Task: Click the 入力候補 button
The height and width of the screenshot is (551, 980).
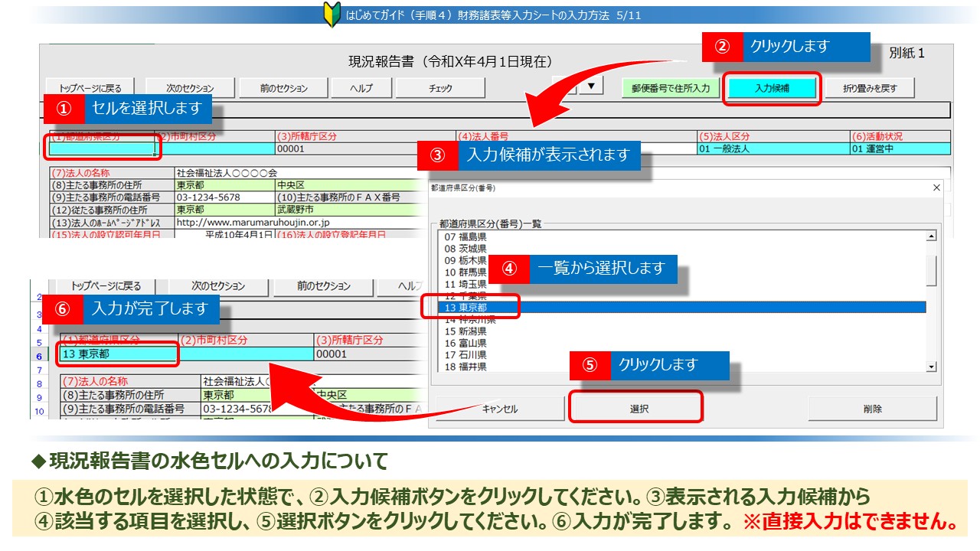Action: 772,89
